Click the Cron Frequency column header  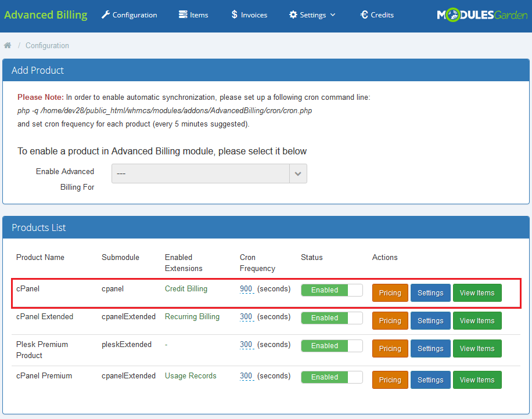click(257, 263)
